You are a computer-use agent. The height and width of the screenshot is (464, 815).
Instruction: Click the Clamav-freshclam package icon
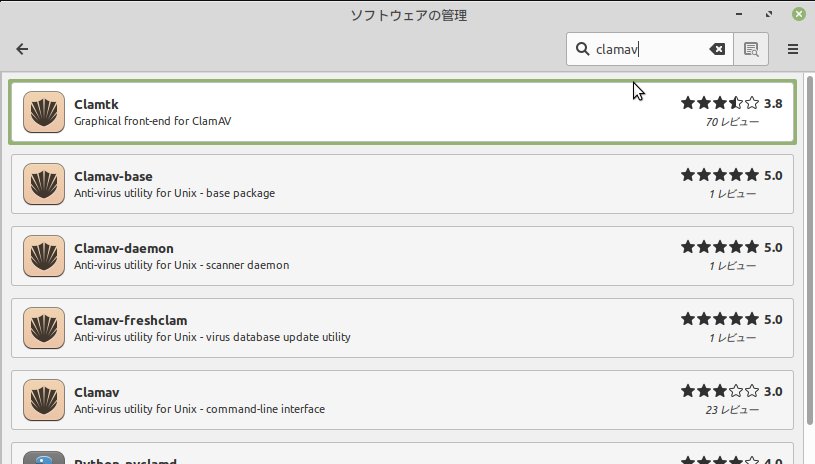pyautogui.click(x=43, y=328)
